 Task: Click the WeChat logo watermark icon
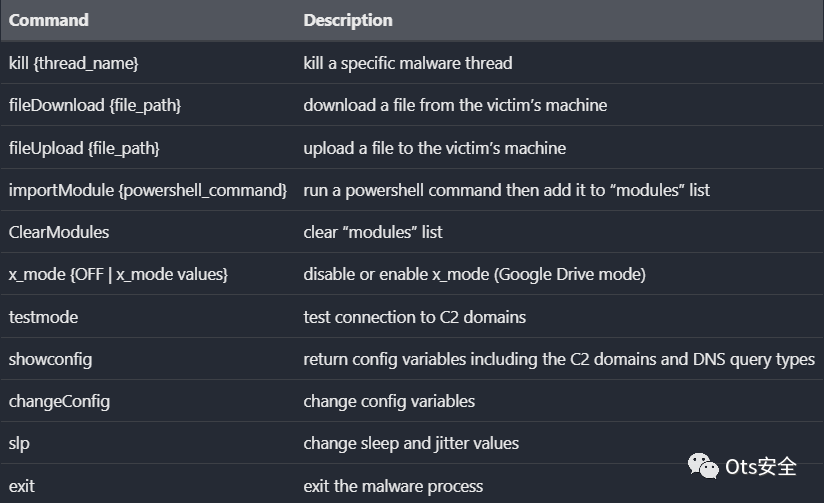(705, 466)
